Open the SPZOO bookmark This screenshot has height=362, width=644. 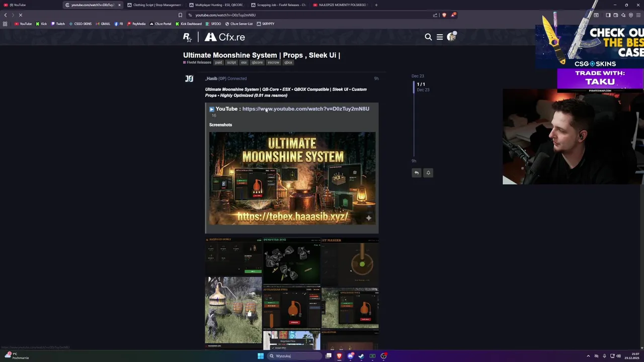click(x=213, y=24)
